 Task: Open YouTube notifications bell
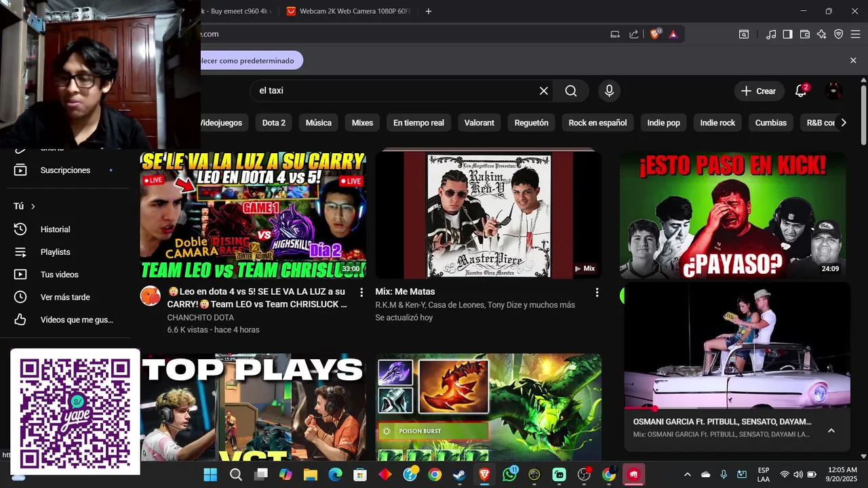coord(801,91)
